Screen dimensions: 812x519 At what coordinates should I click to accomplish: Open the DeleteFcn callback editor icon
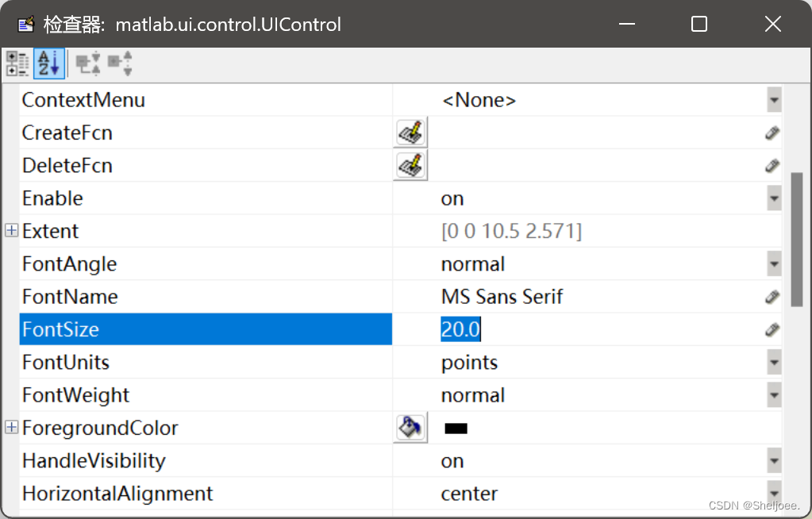[410, 165]
